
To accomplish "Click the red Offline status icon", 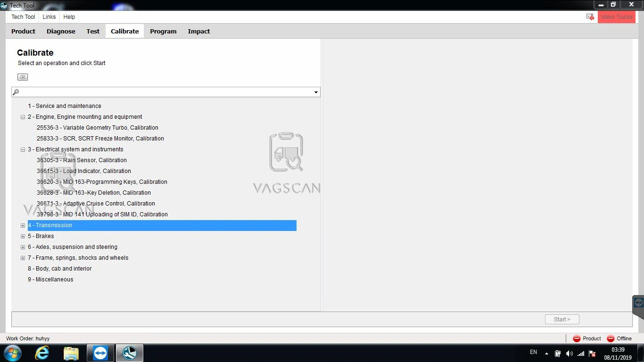I will point(611,338).
